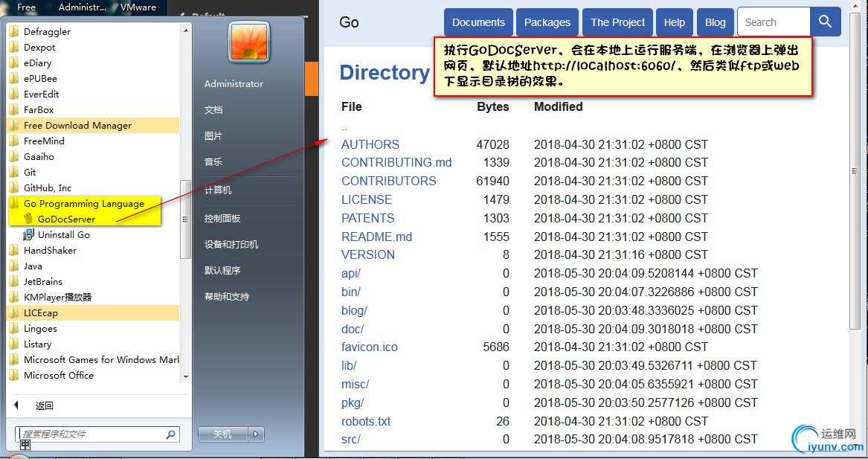Click the Go page search magnifier button

(x=826, y=22)
